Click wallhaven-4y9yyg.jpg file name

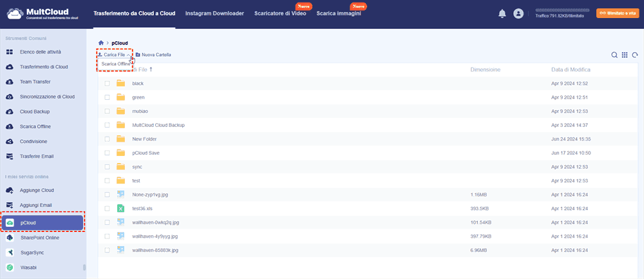(155, 236)
